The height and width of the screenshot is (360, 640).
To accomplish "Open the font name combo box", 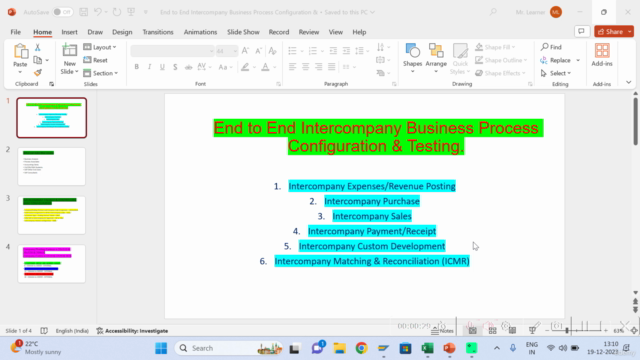I will 172,51.
